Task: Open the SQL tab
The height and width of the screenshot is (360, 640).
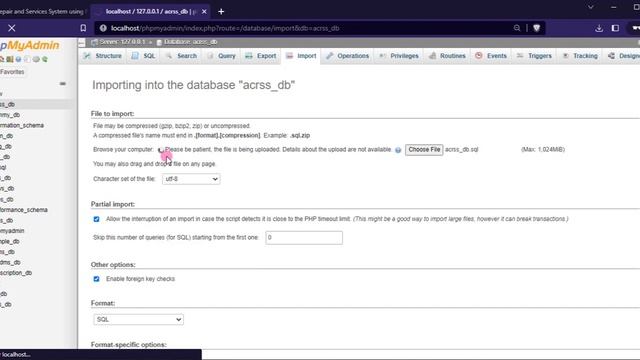Action: [144, 56]
